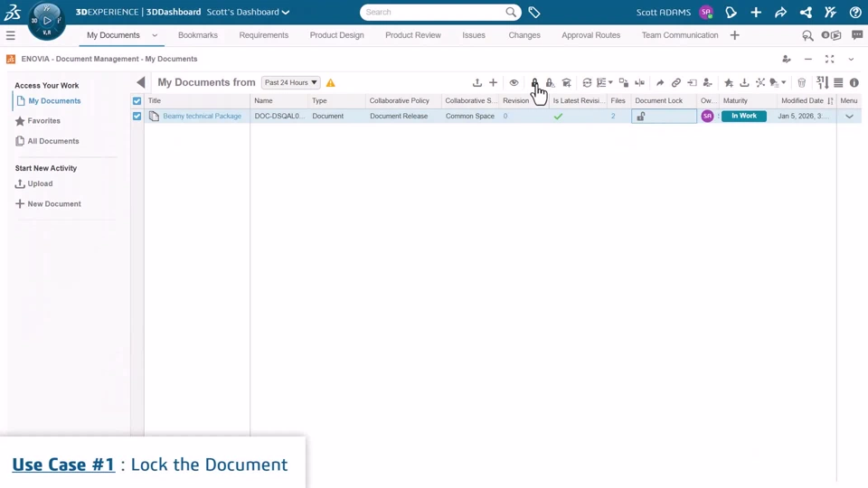Select All Documents in sidebar

[53, 141]
